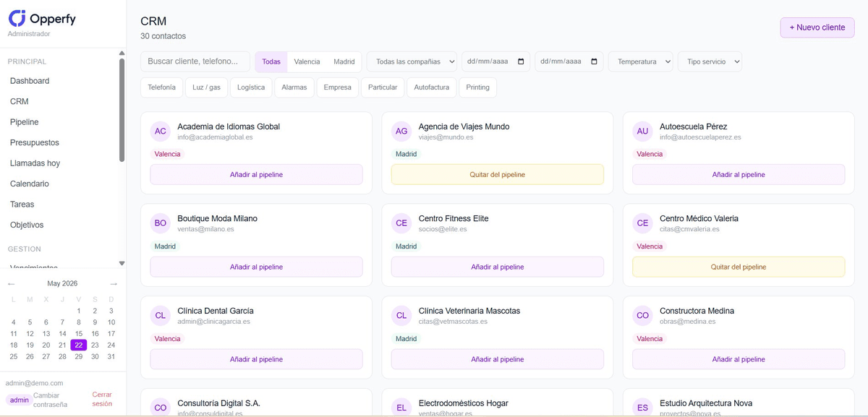Focus the Buscar cliente search field
Screen dimensions: 868x417
pos(195,61)
